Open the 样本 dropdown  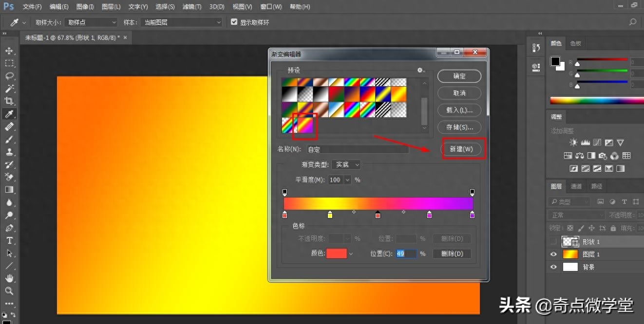pyautogui.click(x=181, y=22)
